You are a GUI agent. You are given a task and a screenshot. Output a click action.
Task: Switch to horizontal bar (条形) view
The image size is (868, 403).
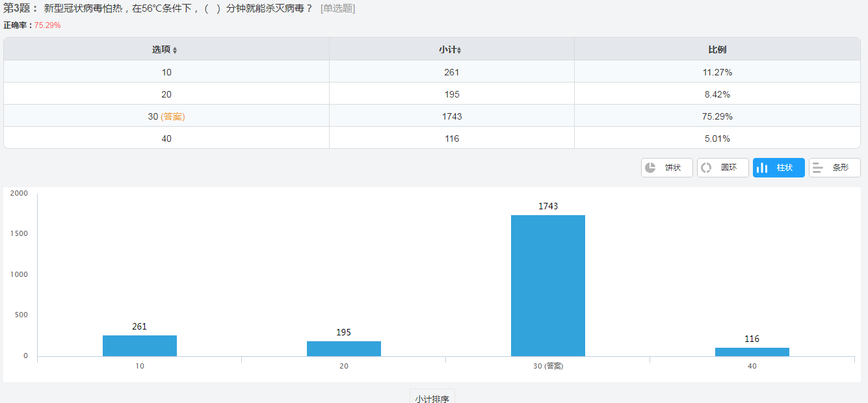[x=834, y=168]
